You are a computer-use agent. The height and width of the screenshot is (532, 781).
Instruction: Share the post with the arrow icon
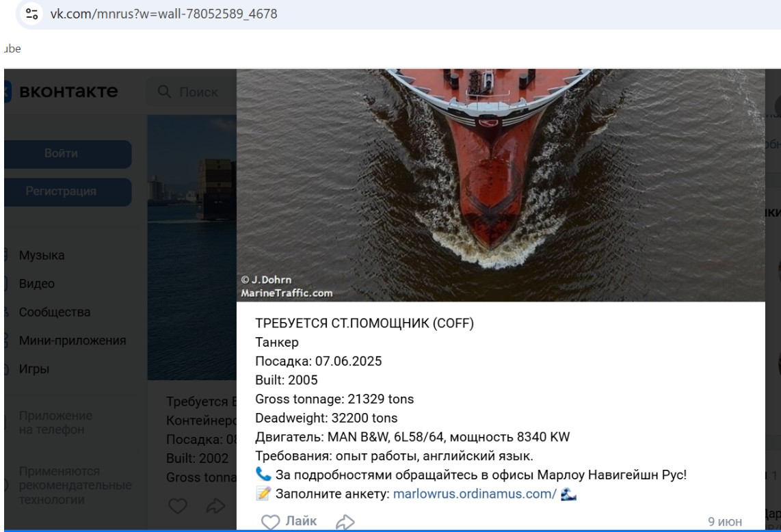pyautogui.click(x=345, y=522)
